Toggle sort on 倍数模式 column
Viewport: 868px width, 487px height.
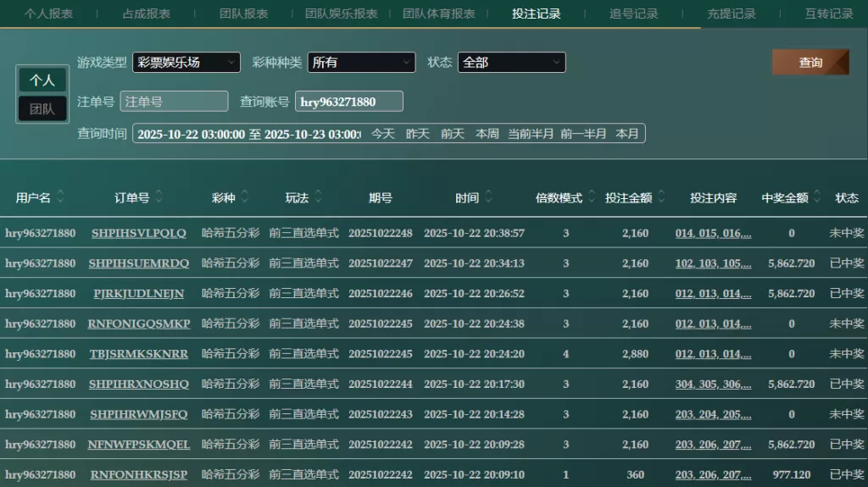coord(591,197)
